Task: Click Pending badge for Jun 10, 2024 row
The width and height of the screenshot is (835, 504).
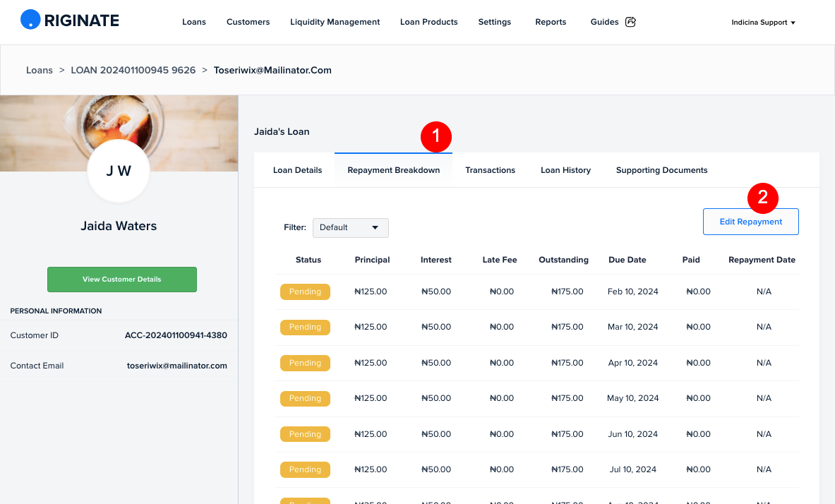Action: pos(305,434)
